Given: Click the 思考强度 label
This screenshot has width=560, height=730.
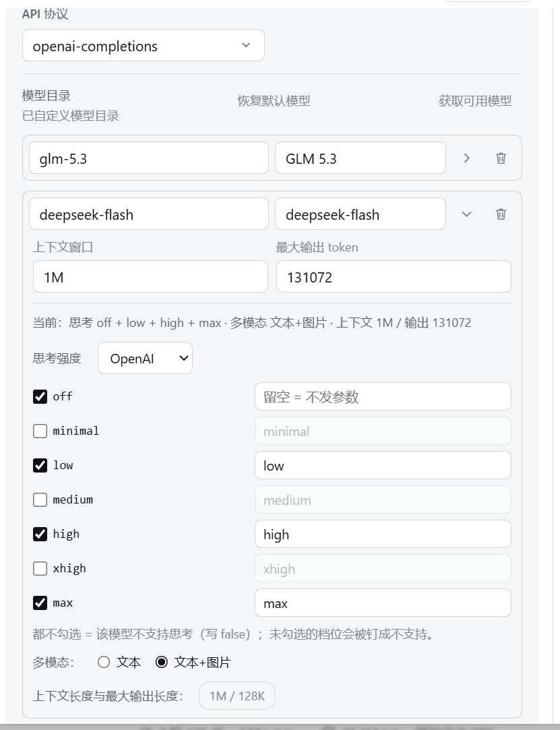Looking at the screenshot, I should click(x=57, y=358).
